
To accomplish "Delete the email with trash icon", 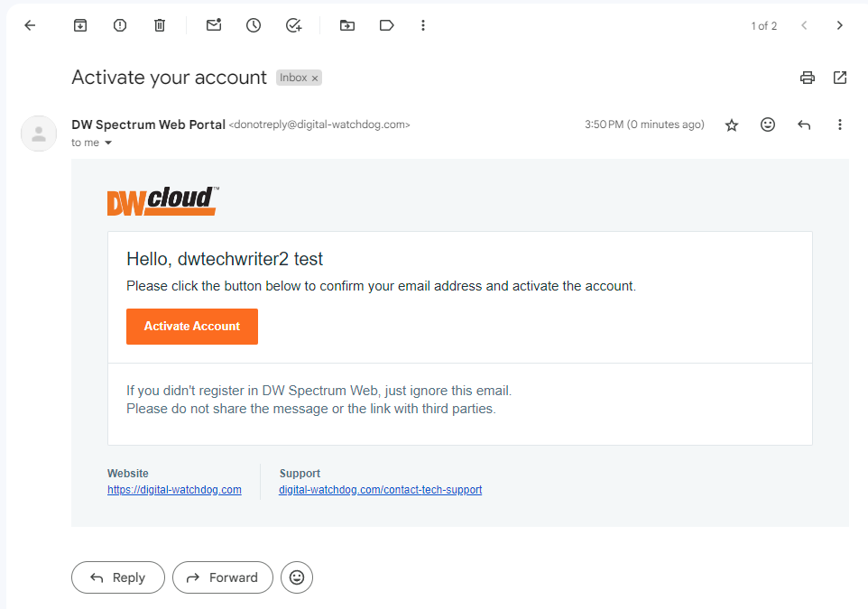I will click(x=160, y=25).
